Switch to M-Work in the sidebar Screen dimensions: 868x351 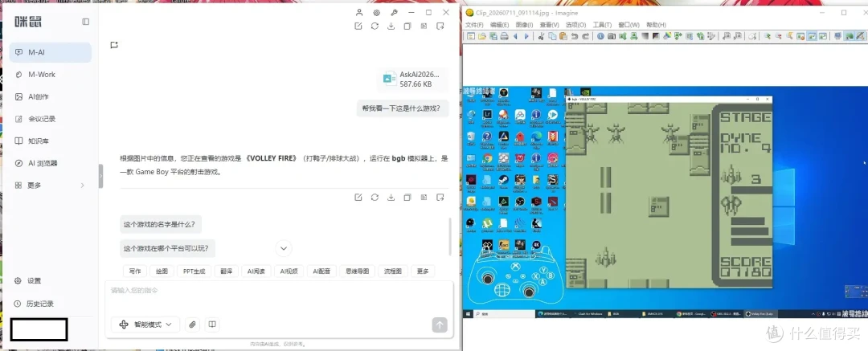click(x=51, y=74)
